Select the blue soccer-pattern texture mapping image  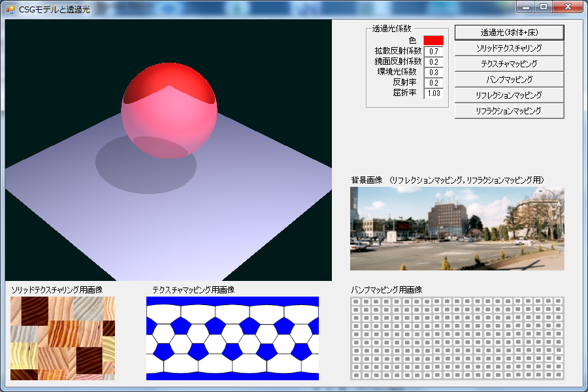pyautogui.click(x=233, y=338)
